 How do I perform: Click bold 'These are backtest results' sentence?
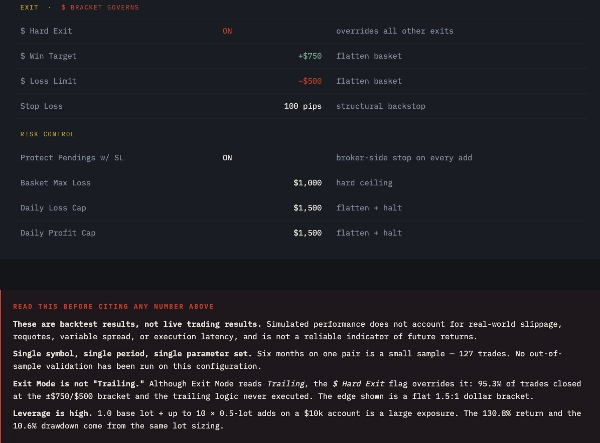pos(137,324)
